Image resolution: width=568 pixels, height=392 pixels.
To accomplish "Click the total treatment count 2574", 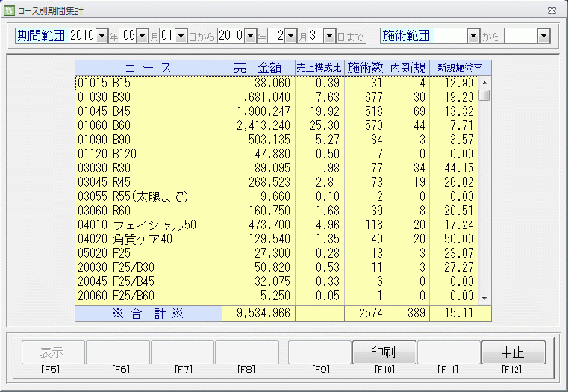I will pos(370,313).
